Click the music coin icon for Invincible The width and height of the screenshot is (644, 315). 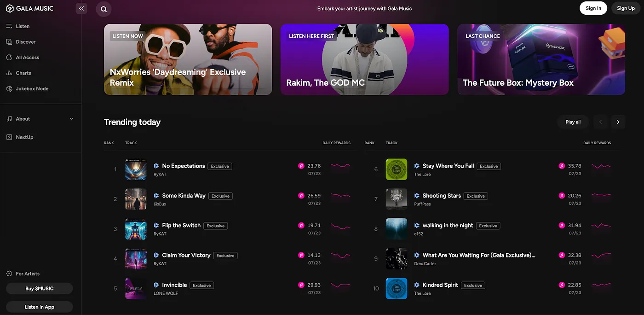click(301, 285)
